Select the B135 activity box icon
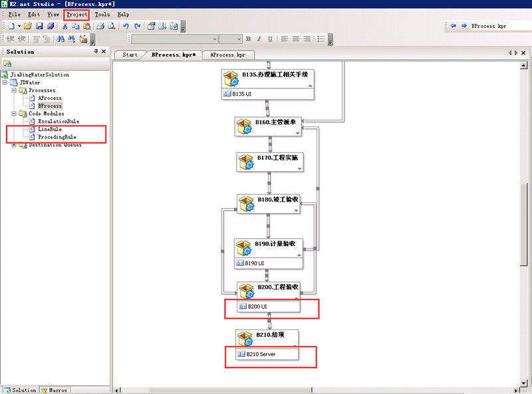 click(231, 79)
